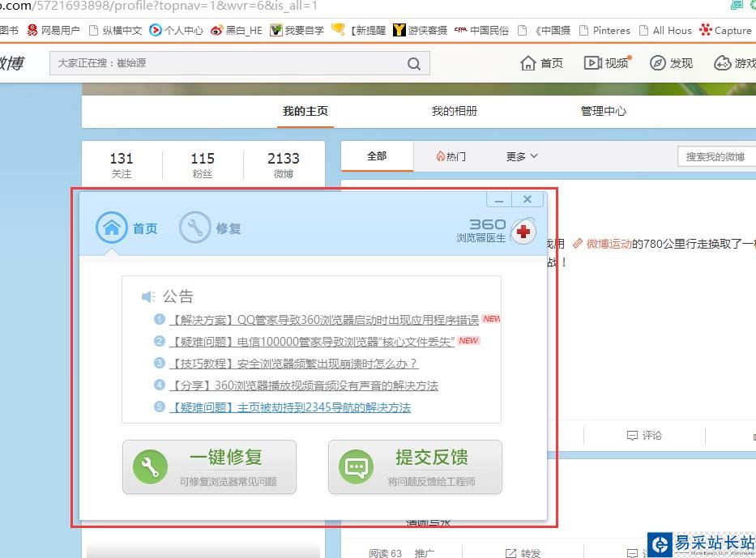Open the 个人中心 bookmark
756x558 pixels.
point(176,30)
